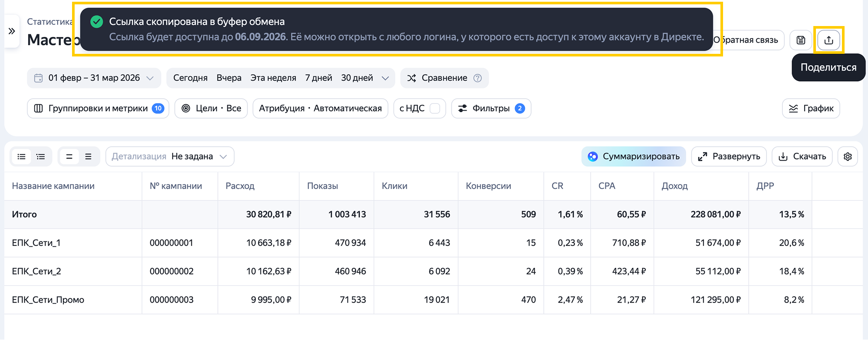Click the Суммаризировать button
This screenshot has width=868, height=340.
[634, 156]
